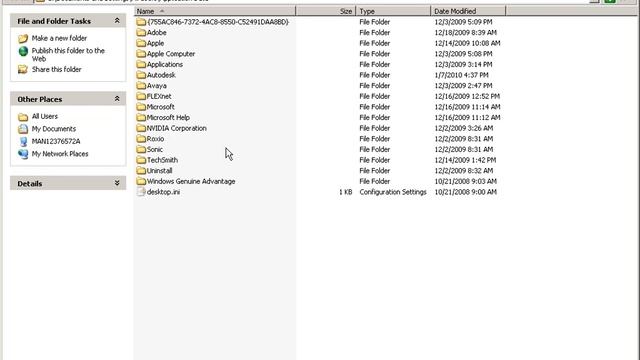
Task: Click the FLEXnet folder icon
Action: point(141,96)
